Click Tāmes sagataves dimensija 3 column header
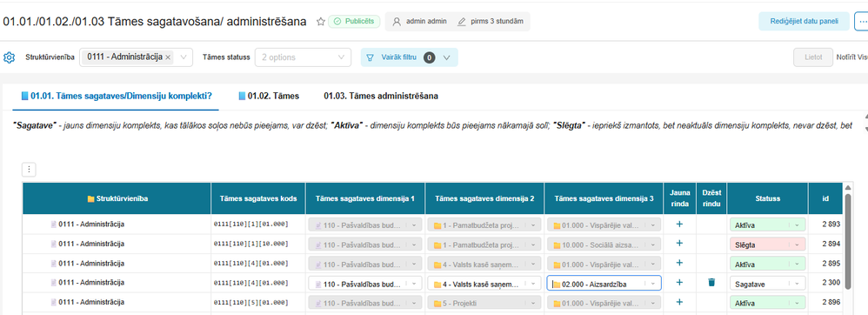868x315 pixels. point(604,198)
